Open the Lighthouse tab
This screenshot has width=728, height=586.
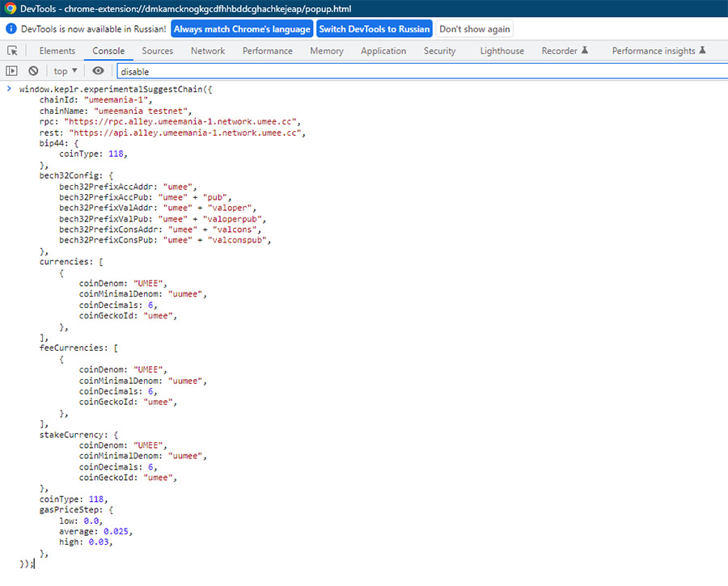(502, 51)
